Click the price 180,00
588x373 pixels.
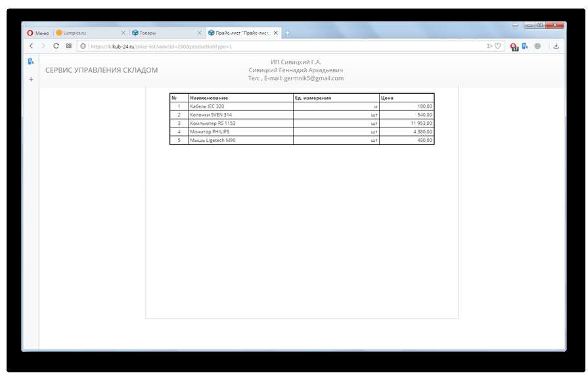[424, 106]
